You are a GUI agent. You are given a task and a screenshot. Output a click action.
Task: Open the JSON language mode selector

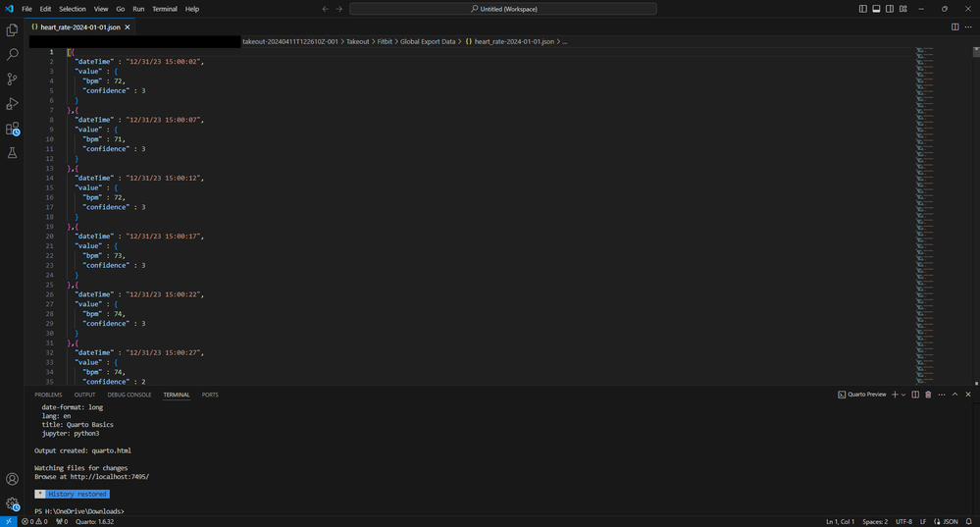click(950, 521)
